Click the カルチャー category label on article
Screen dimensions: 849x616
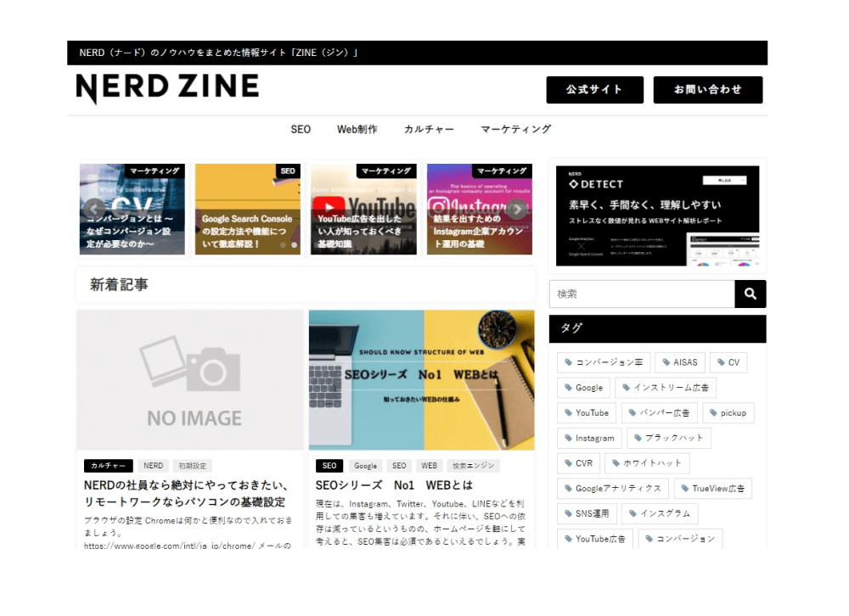click(109, 466)
